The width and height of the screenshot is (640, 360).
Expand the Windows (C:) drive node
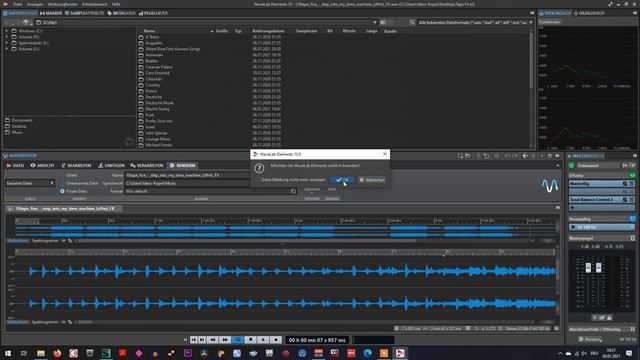point(7,31)
